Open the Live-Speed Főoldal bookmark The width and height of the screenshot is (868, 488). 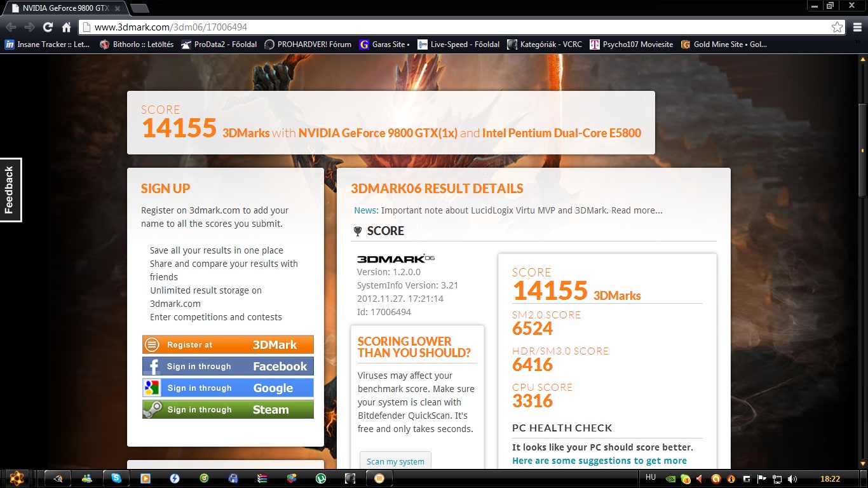[458, 44]
